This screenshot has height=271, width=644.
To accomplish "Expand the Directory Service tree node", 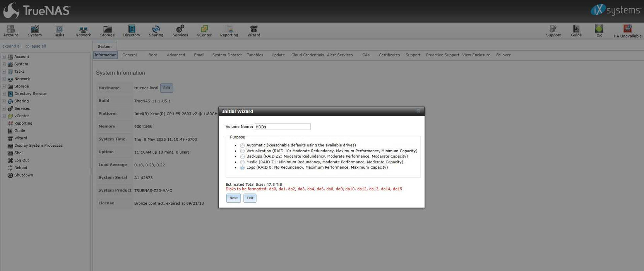I will click(4, 94).
